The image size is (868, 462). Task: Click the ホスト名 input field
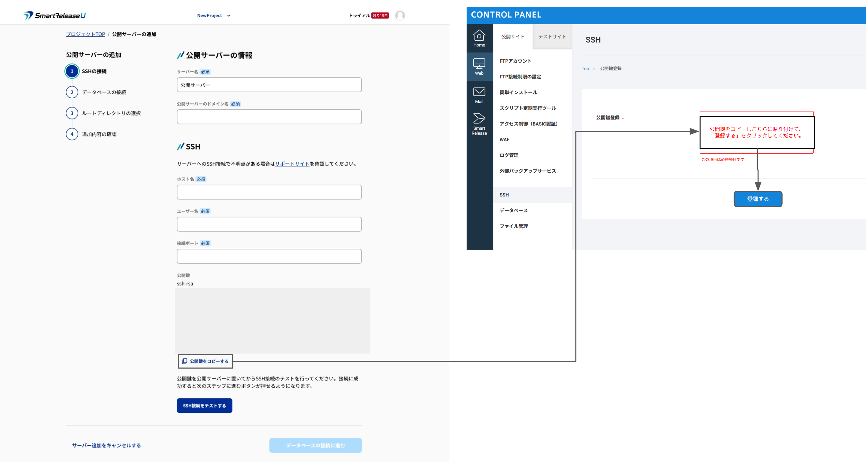tap(269, 192)
